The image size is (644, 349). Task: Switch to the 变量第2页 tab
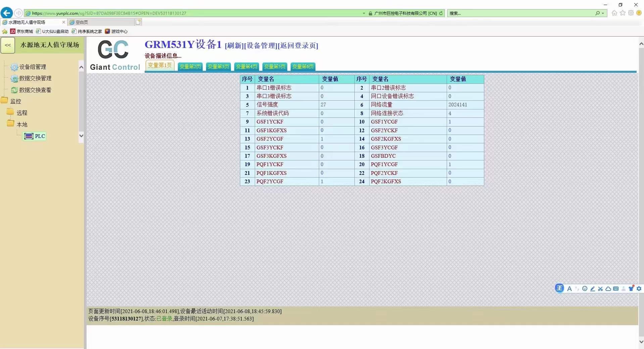190,66
